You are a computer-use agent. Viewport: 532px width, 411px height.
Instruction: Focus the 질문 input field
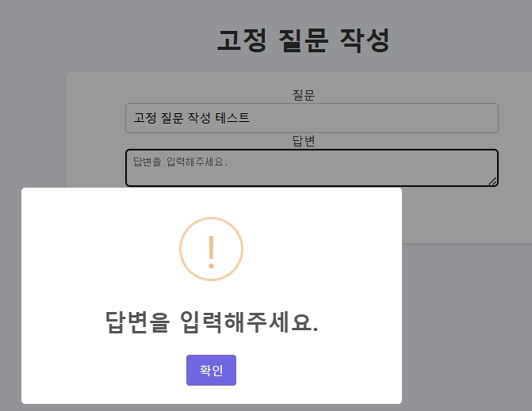pyautogui.click(x=312, y=118)
